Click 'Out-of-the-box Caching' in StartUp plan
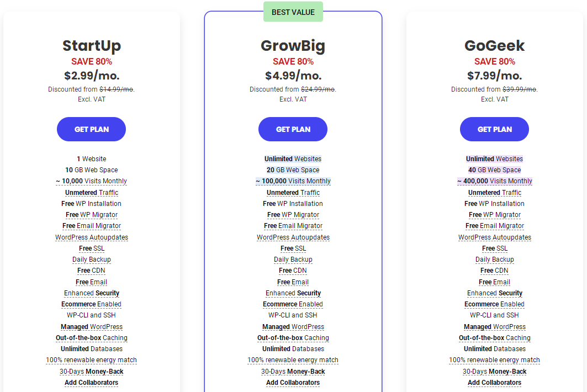The height and width of the screenshot is (392, 587). 91,338
